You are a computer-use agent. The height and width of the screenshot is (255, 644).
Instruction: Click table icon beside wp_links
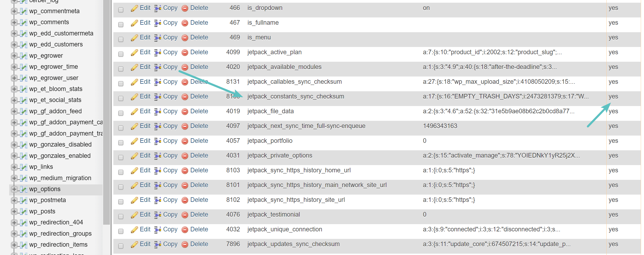(x=24, y=167)
